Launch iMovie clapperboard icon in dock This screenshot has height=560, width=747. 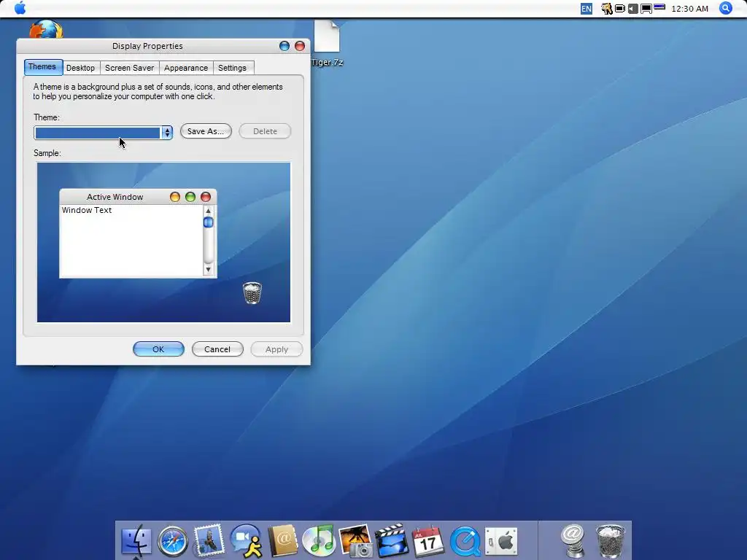[x=392, y=541]
